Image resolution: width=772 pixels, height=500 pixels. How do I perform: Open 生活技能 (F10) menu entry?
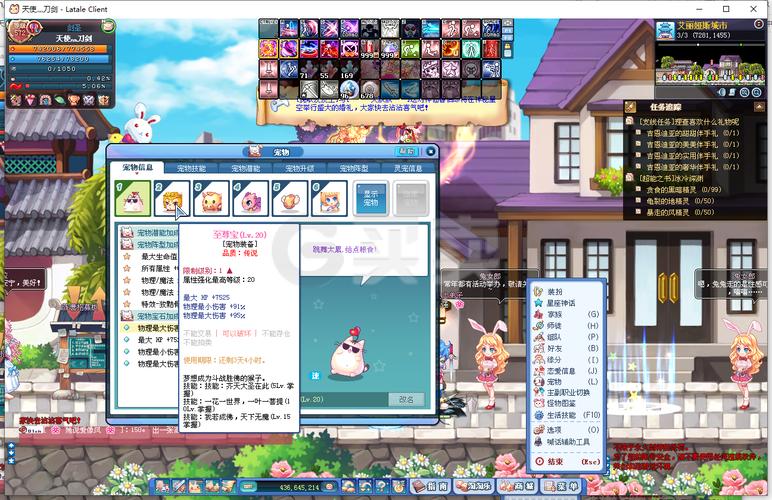click(x=567, y=415)
